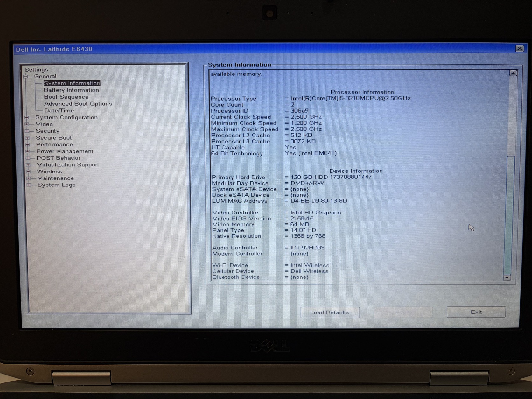Click the Video BIOS Version value
This screenshot has height=399, width=532.
(x=302, y=218)
